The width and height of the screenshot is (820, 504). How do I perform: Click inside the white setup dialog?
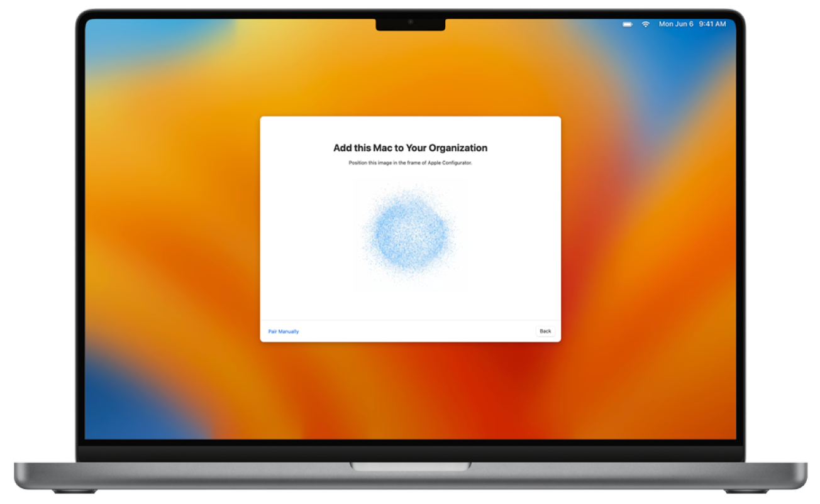coord(410,302)
